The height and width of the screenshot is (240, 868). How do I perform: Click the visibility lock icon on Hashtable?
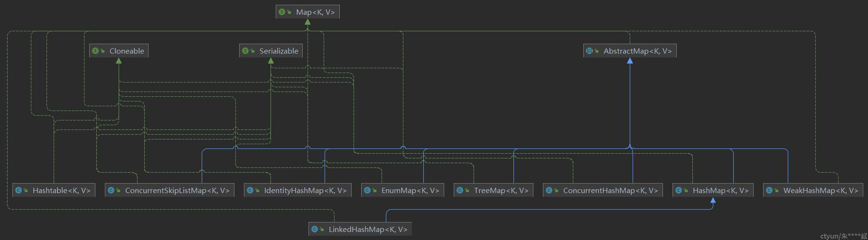click(26, 190)
